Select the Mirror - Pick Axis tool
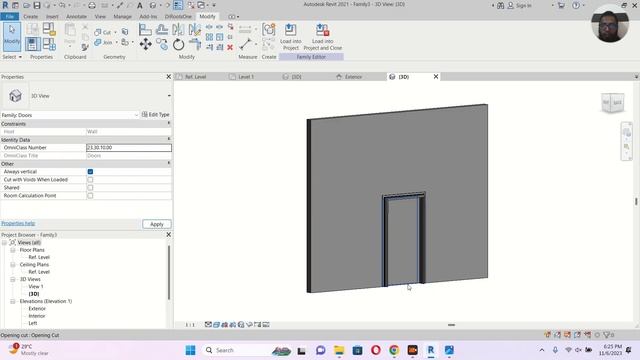Screen dimensions: 640x360 [x=178, y=30]
